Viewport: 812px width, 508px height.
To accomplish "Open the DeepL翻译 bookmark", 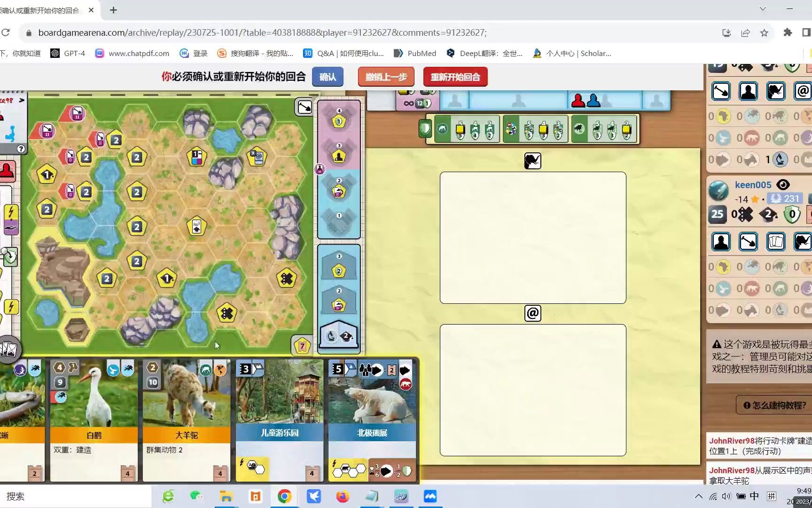I will click(484, 53).
